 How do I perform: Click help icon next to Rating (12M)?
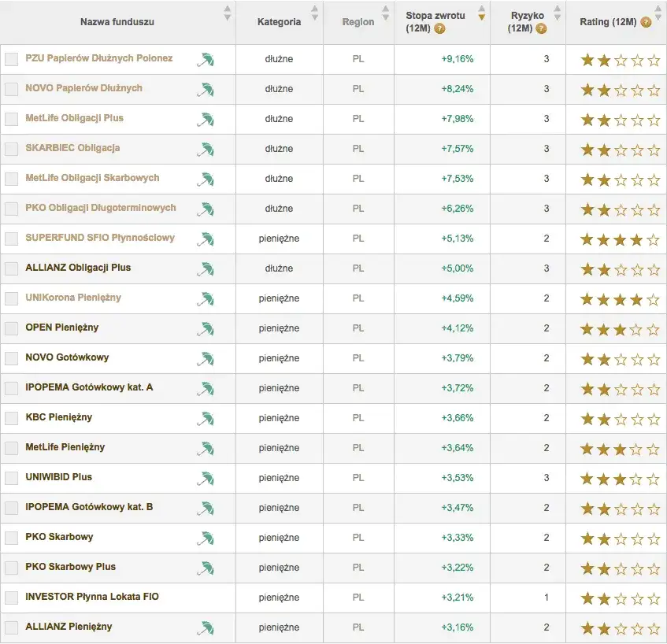pyautogui.click(x=646, y=22)
